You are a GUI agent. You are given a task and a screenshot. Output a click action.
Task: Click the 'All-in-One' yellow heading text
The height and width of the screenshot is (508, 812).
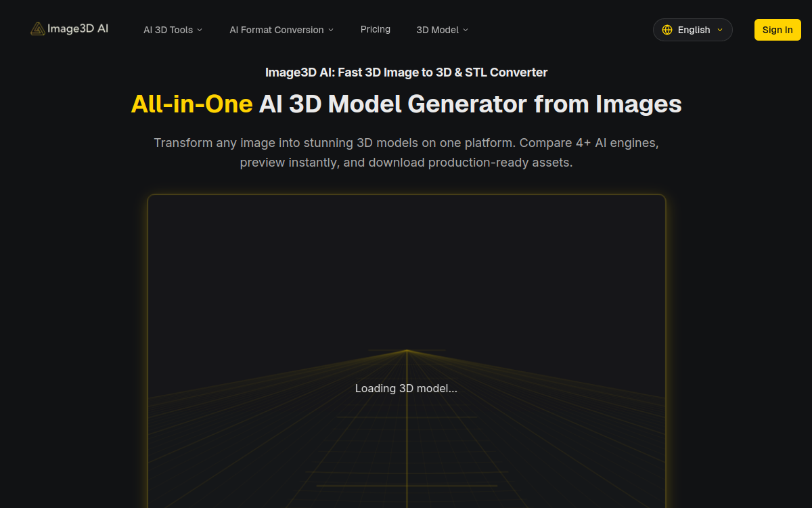192,104
